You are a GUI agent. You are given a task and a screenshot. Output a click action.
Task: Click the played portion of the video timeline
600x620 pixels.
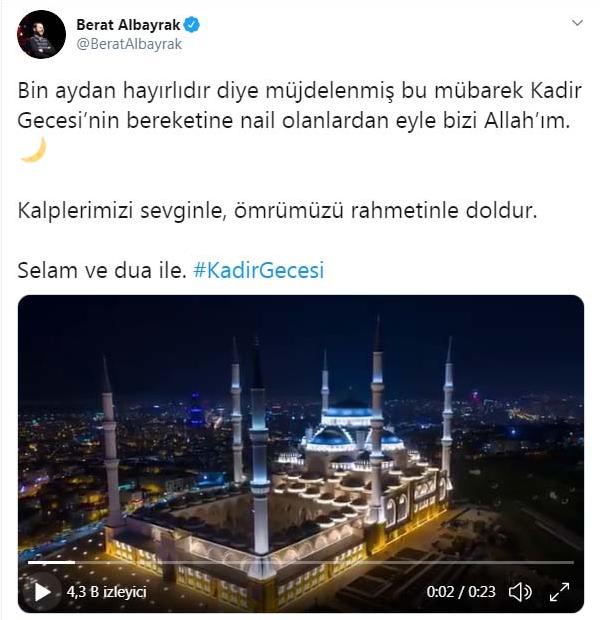click(51, 562)
